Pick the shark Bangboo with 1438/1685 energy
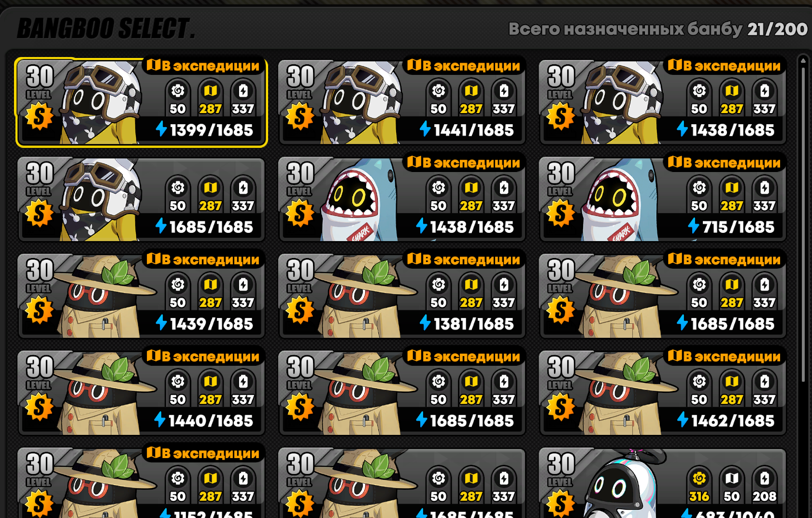Image resolution: width=812 pixels, height=518 pixels. 402,199
